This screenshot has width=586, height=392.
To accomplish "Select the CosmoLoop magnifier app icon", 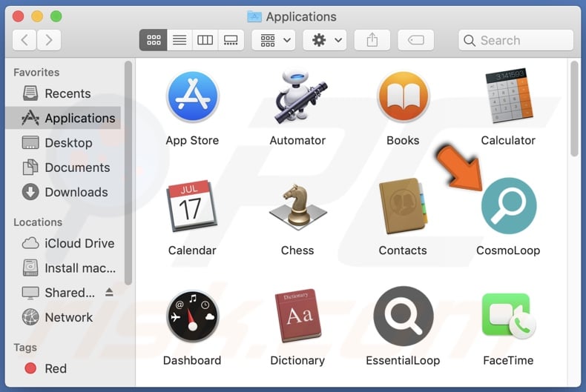I will (x=509, y=206).
